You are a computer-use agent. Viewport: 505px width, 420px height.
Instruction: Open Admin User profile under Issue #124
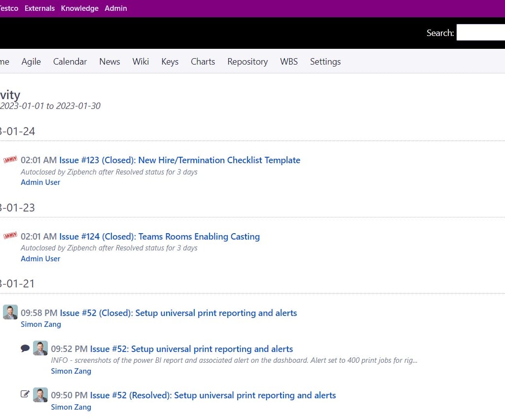[x=40, y=258]
